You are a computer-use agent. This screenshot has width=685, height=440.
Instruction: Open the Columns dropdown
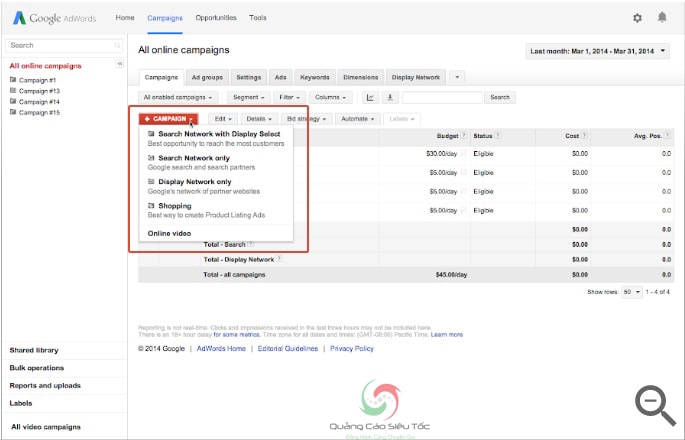click(x=330, y=97)
